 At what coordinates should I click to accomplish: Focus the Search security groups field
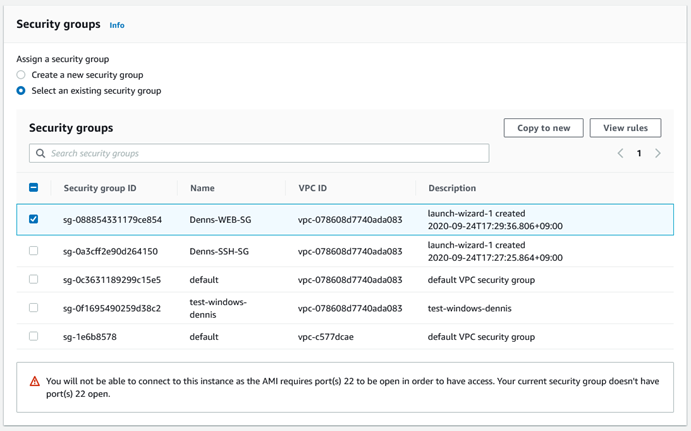tap(259, 153)
